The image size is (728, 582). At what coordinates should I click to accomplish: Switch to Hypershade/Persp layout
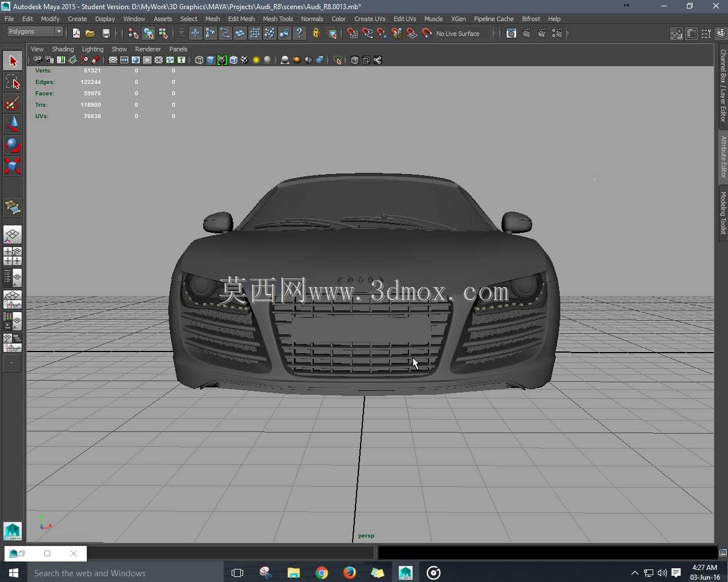point(13,321)
